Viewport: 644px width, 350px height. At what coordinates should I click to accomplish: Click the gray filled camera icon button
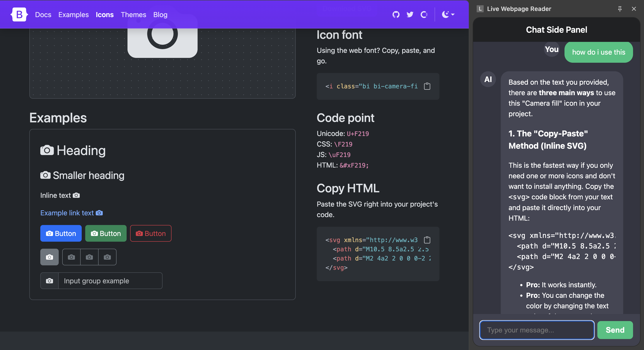(50, 257)
